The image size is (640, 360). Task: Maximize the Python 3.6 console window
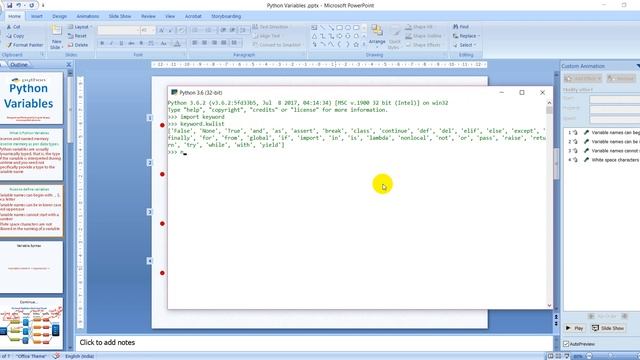(x=522, y=93)
